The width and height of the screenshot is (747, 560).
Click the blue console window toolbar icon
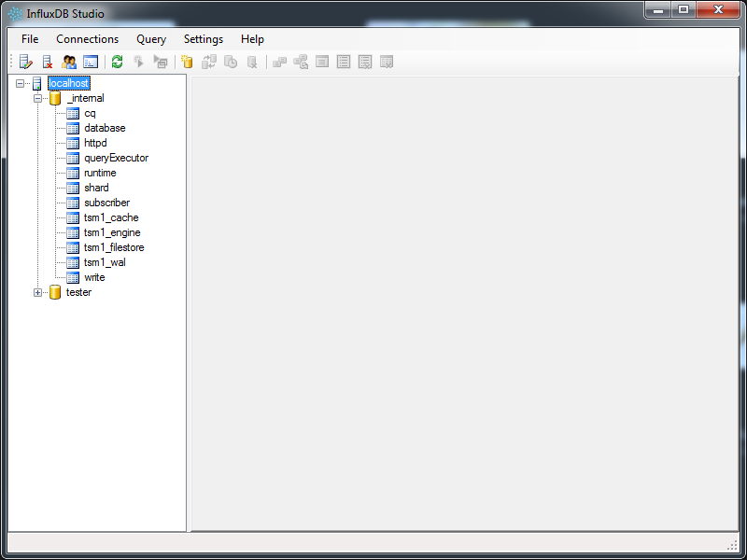click(x=91, y=62)
